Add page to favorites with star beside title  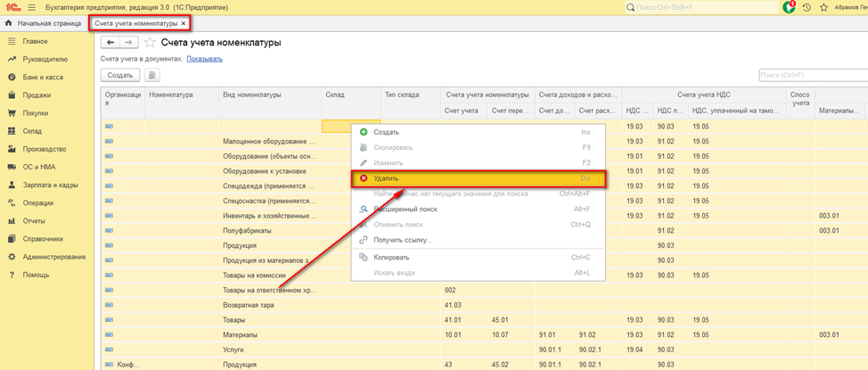click(150, 43)
